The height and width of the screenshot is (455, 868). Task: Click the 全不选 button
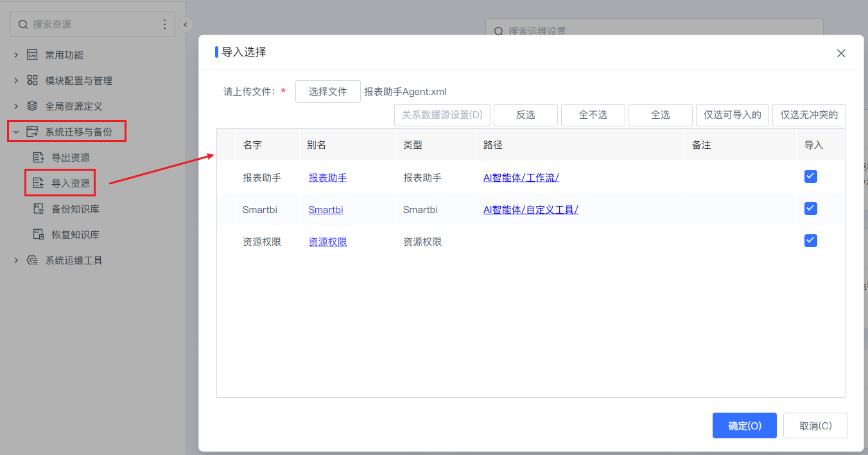[593, 115]
